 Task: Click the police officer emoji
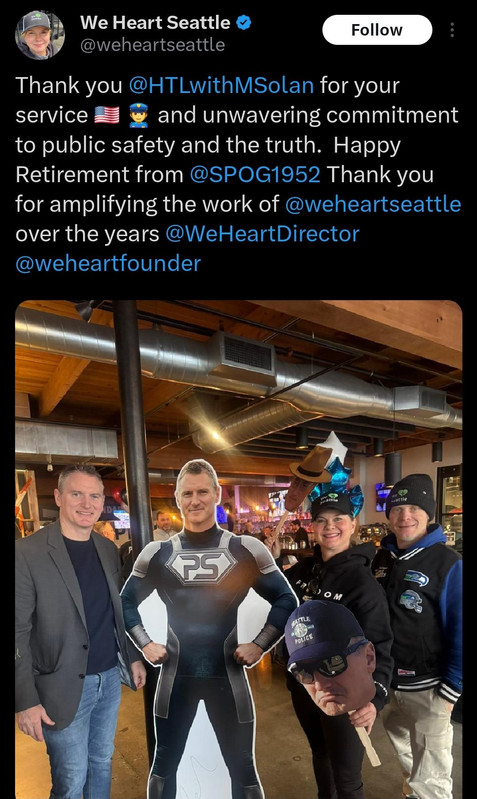point(138,115)
